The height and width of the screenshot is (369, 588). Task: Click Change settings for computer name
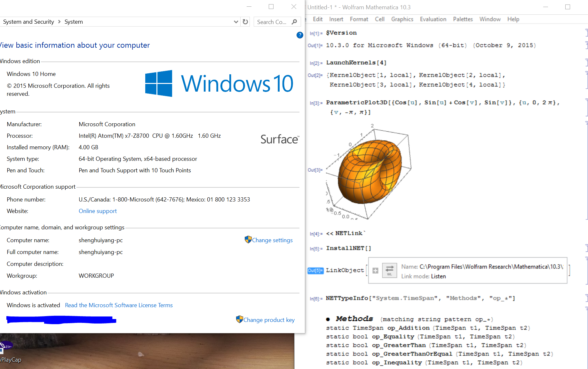[x=272, y=240]
